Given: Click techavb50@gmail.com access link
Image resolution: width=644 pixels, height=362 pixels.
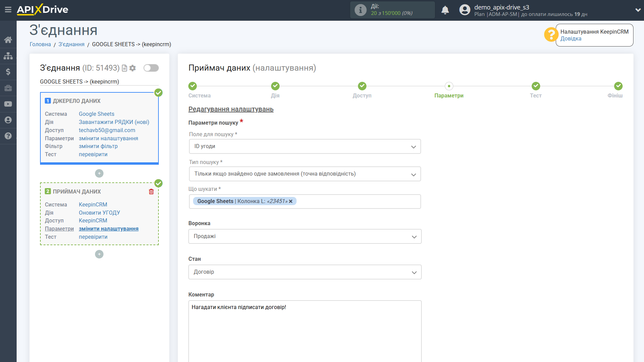Looking at the screenshot, I should (107, 130).
